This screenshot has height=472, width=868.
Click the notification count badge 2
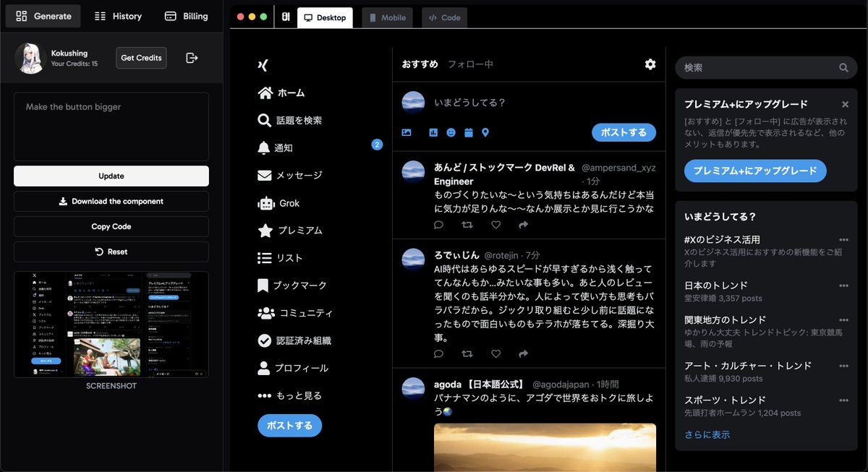(377, 145)
